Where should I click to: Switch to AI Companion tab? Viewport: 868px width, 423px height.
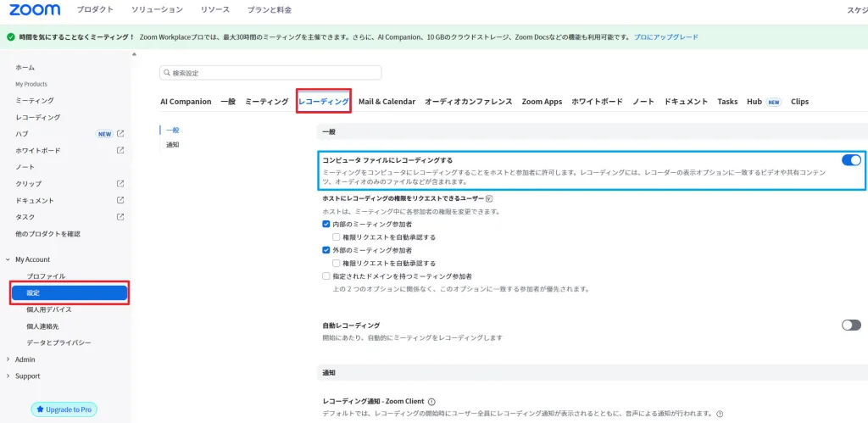pos(186,102)
